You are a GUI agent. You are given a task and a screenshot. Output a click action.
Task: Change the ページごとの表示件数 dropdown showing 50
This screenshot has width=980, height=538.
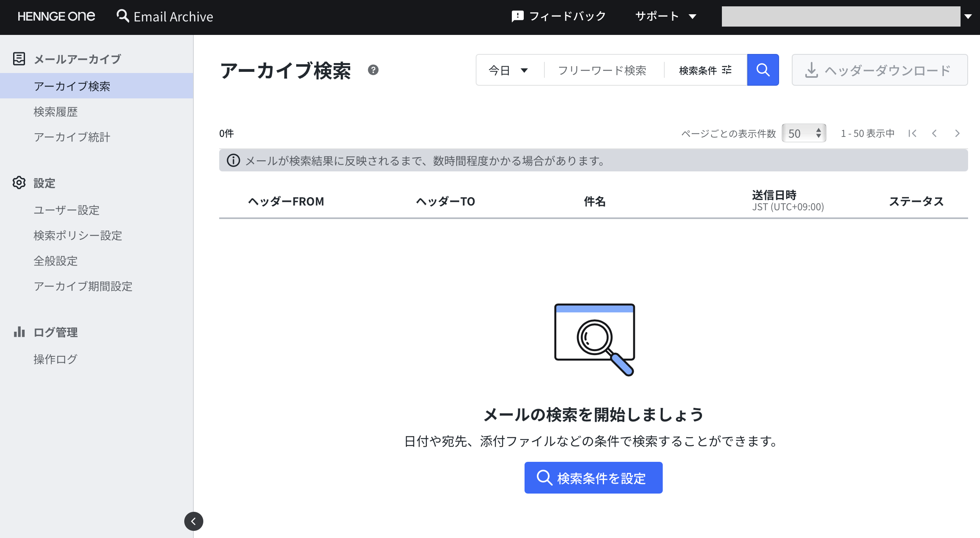point(804,133)
